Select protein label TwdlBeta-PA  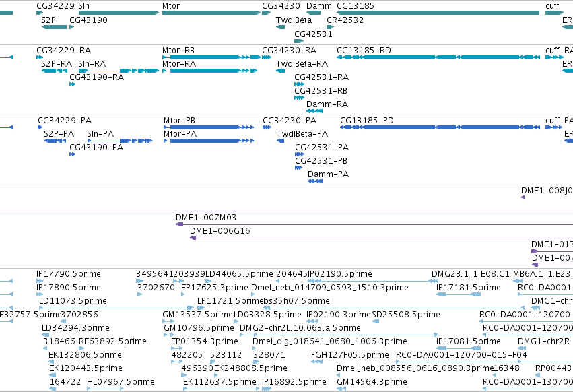pos(302,134)
